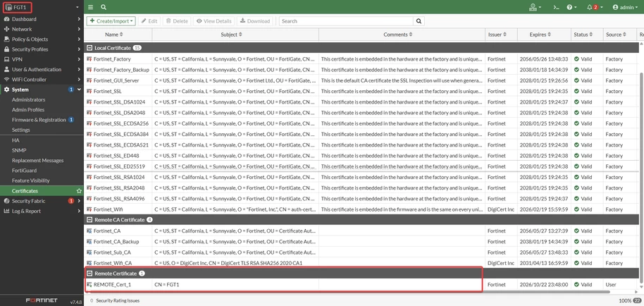Click the search magnifier button beside Search field
The width and height of the screenshot is (644, 306).
[419, 21]
